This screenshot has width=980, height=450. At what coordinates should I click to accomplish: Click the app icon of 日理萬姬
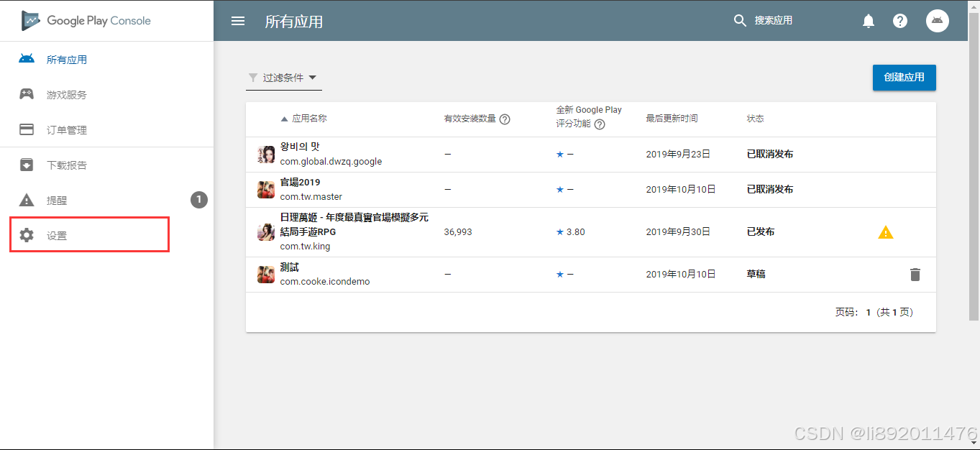pos(266,232)
